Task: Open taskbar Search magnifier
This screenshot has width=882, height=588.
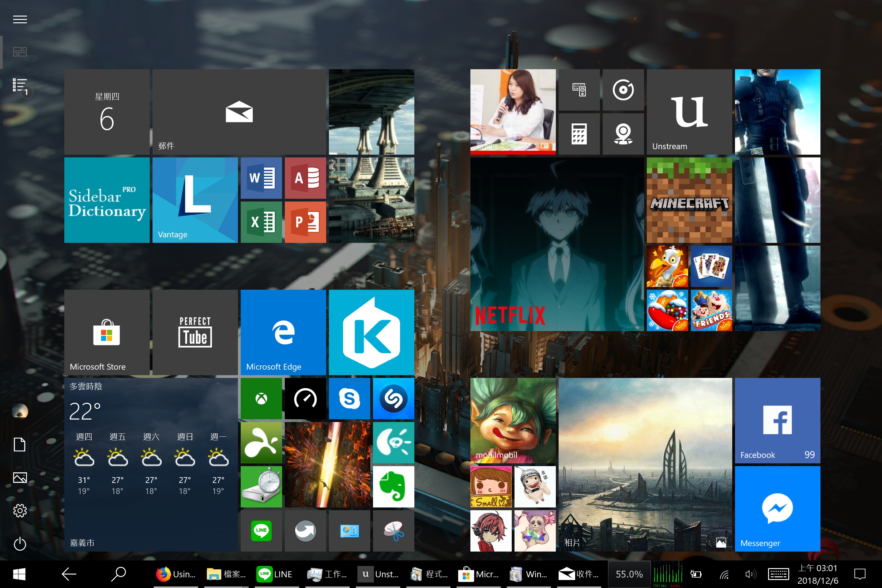Action: pos(119,574)
